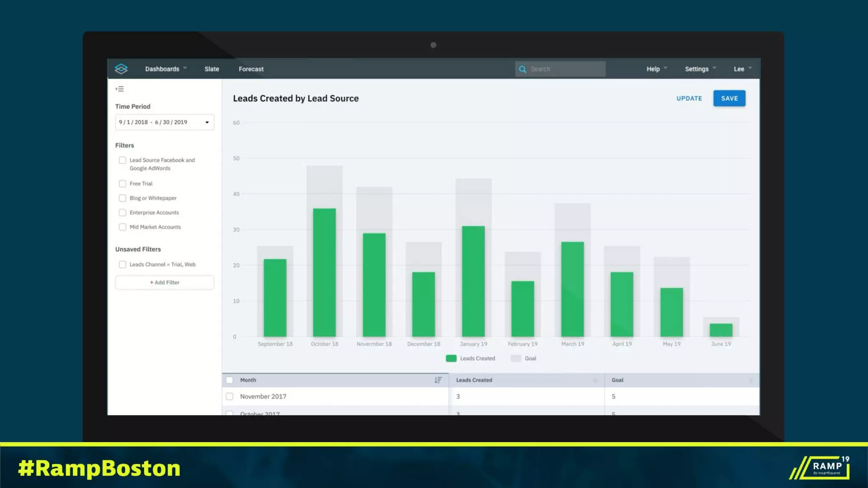Click the gray Goal legend swatch
The height and width of the screenshot is (488, 868).
click(x=516, y=358)
